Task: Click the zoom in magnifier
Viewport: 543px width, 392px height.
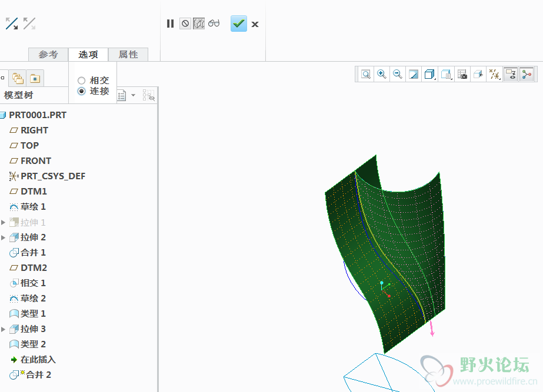Action: [x=382, y=74]
